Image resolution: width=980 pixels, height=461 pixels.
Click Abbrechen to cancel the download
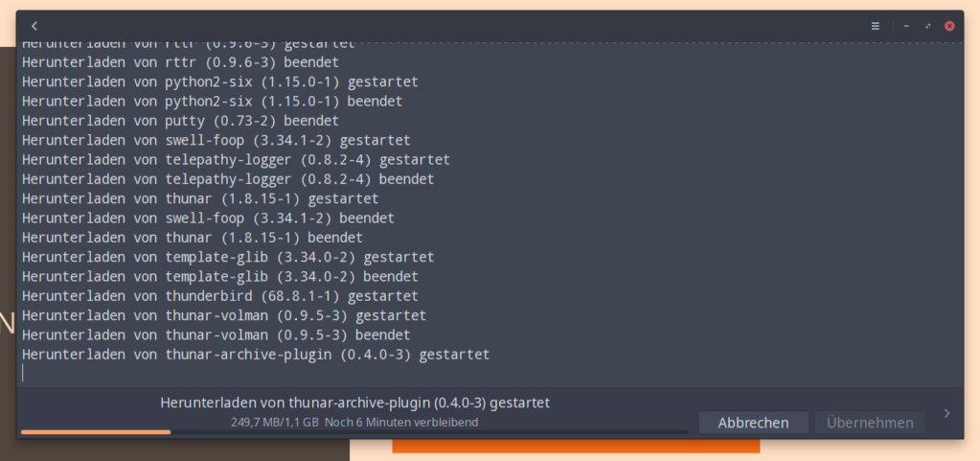753,423
